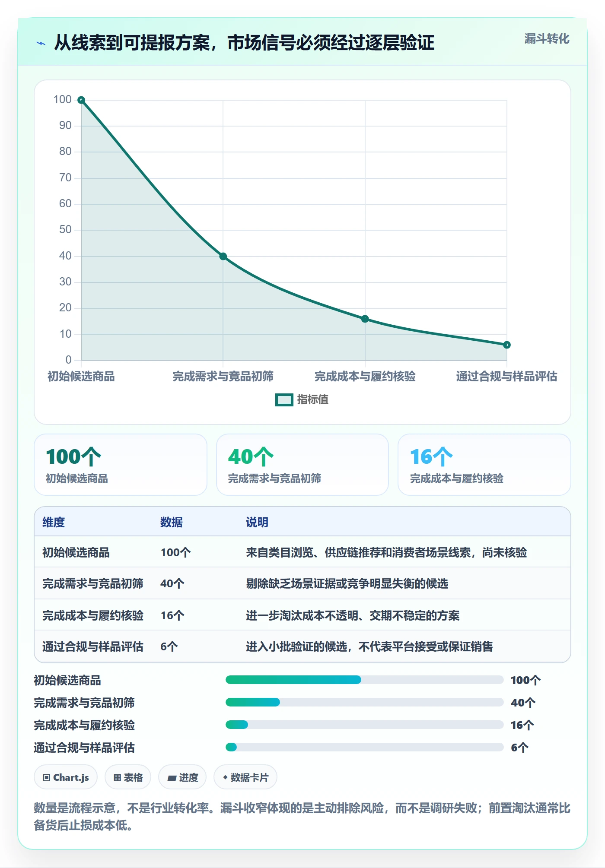Click the 数据 column header
The height and width of the screenshot is (868, 605).
pos(172,523)
